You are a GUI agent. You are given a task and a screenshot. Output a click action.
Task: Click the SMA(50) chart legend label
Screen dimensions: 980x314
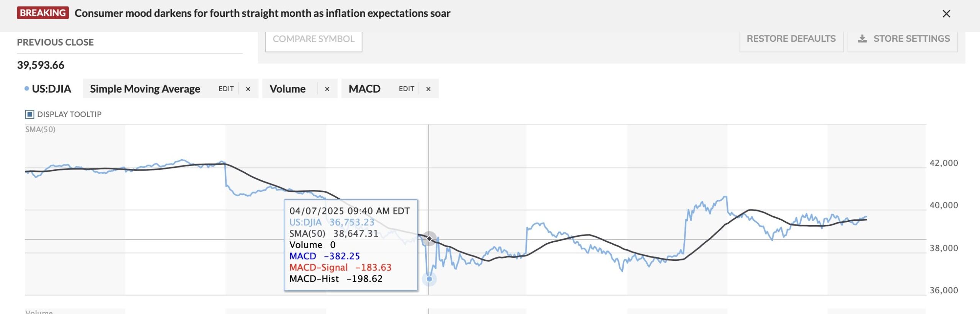pos(40,129)
